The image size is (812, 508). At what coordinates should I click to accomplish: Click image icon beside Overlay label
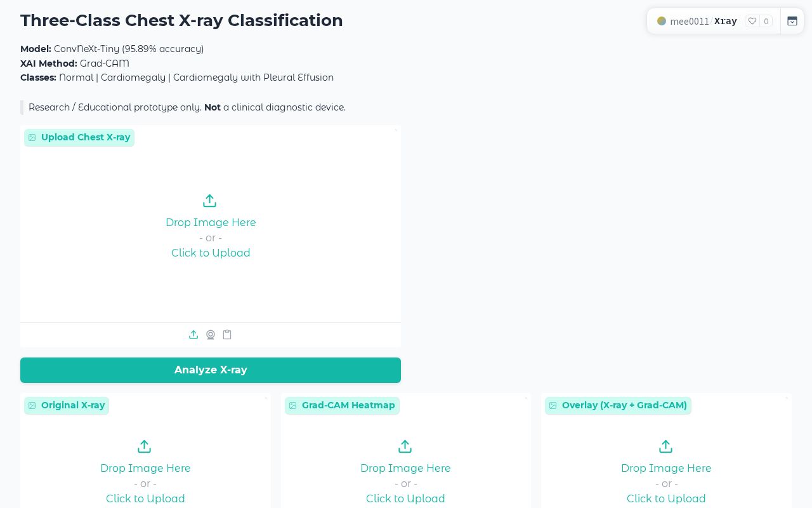click(553, 406)
